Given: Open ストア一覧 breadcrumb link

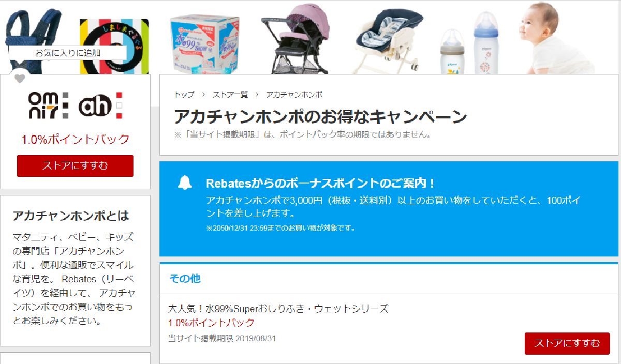Looking at the screenshot, I should [x=231, y=95].
